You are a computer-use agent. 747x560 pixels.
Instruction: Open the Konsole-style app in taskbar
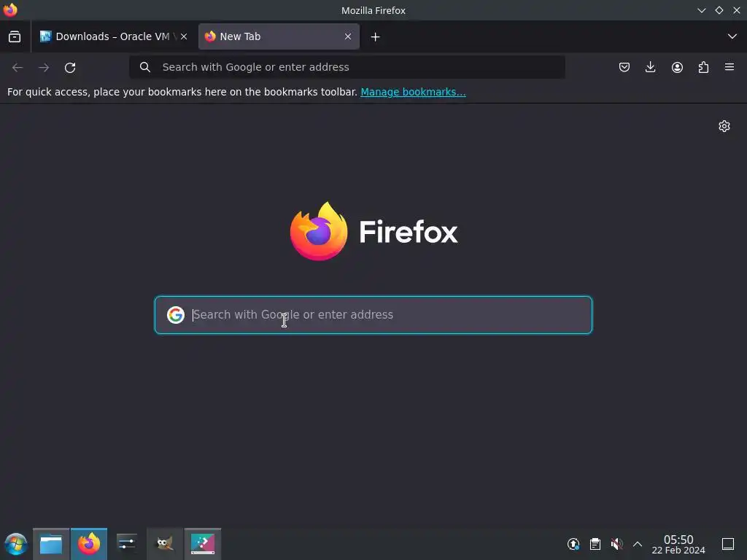pos(203,544)
